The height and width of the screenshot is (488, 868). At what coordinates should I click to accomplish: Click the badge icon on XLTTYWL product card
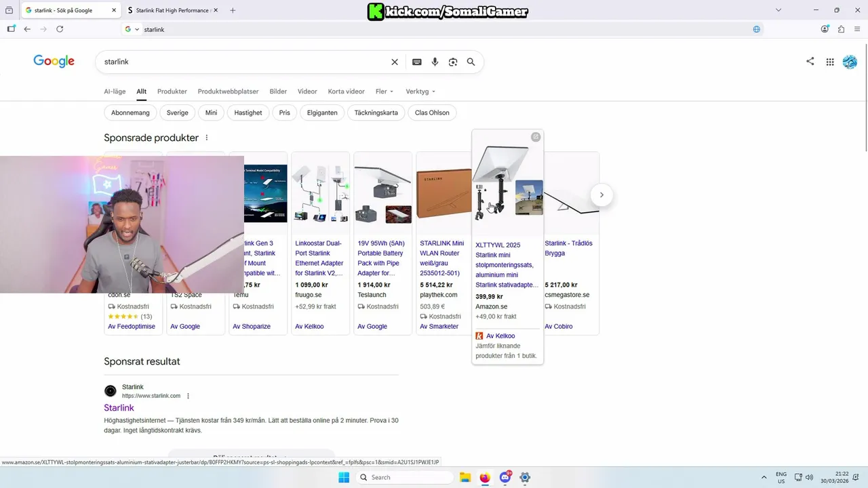tap(536, 137)
